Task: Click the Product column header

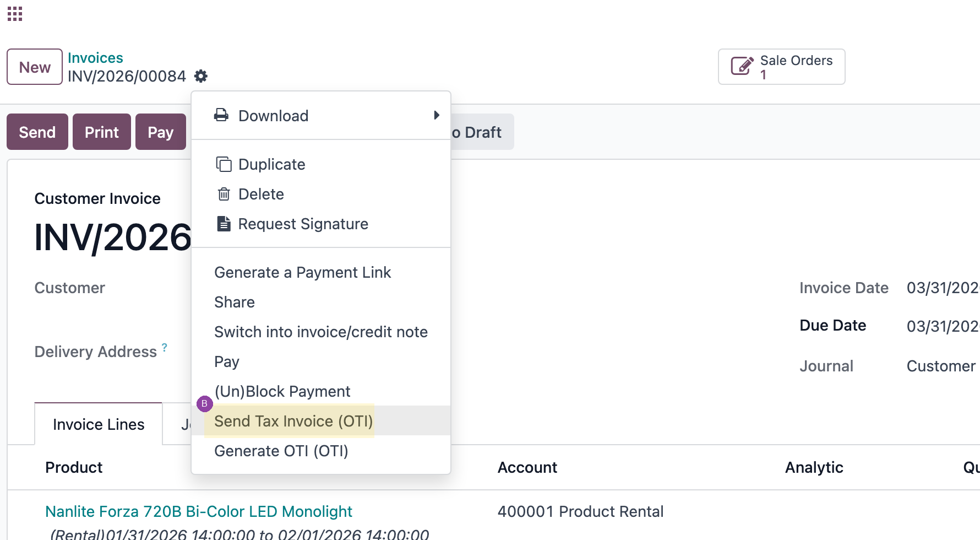Action: tap(74, 467)
